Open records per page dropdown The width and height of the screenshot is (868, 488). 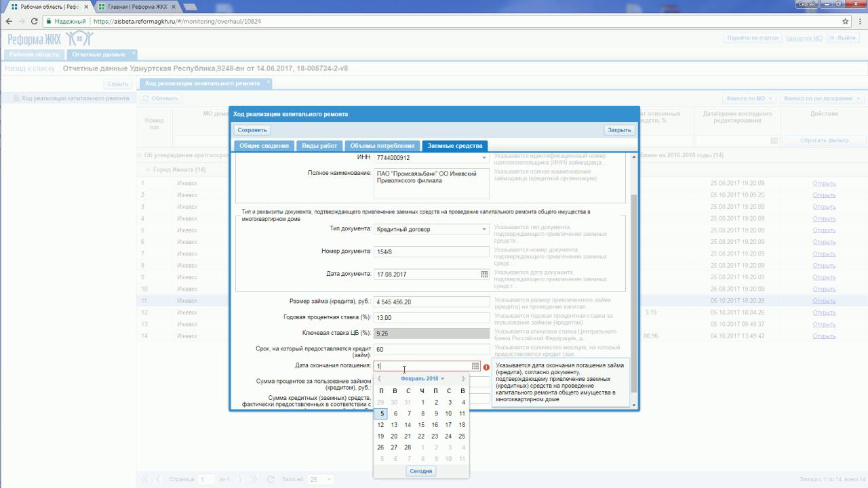coord(331,479)
